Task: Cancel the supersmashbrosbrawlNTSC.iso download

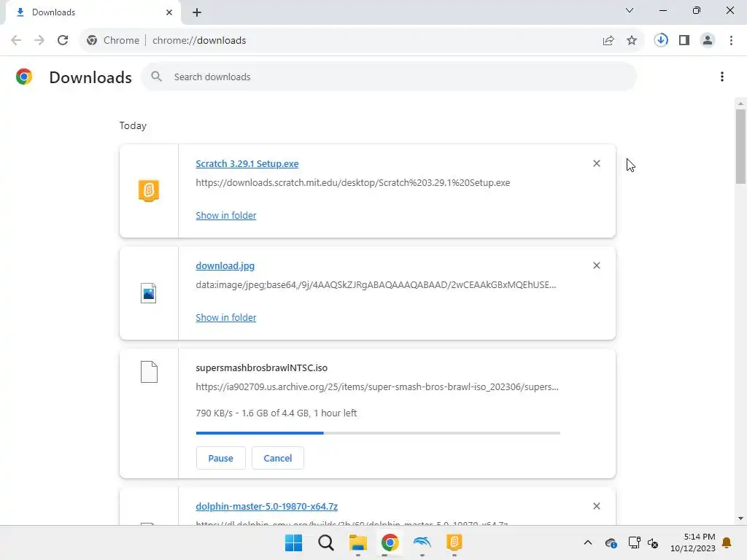Action: [278, 458]
